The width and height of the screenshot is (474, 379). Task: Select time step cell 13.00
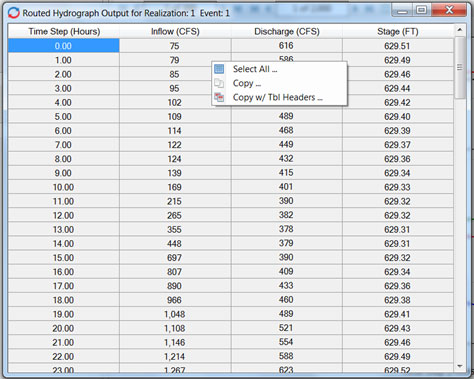pos(64,229)
